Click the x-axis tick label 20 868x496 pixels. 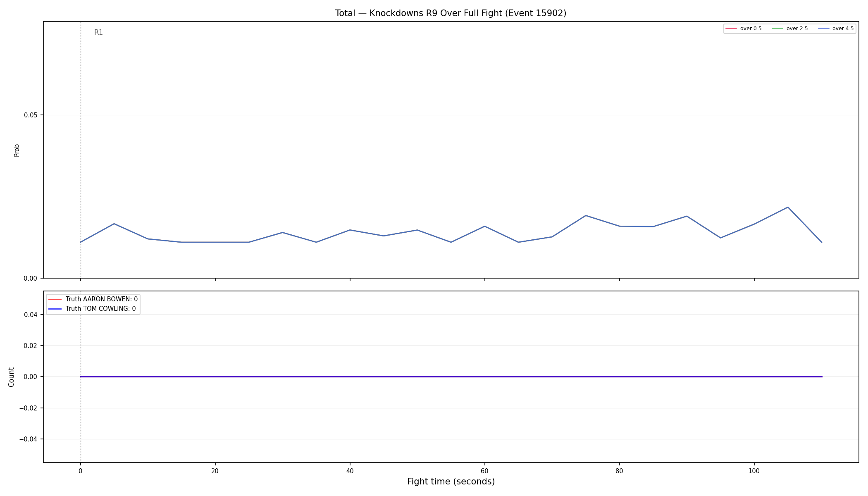point(215,471)
